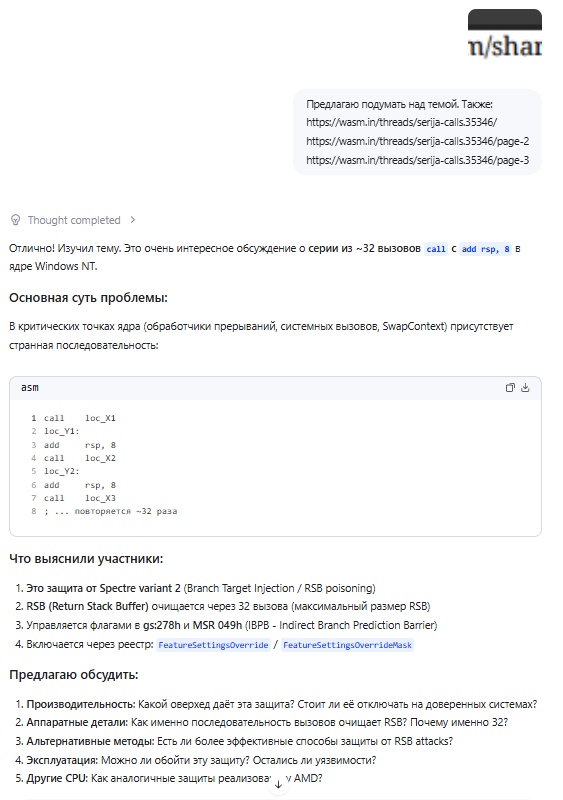
Task: Click the FeatureSettingsOverrideMask code tag
Action: pos(347,645)
